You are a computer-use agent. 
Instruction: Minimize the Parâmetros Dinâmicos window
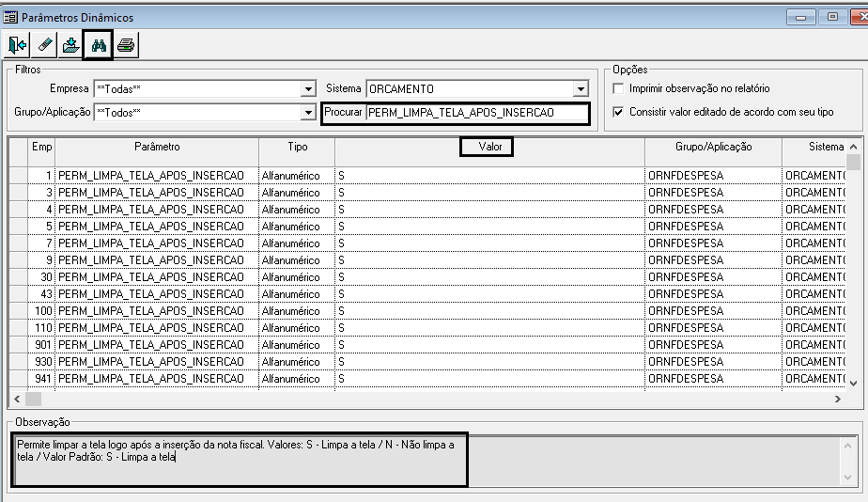[x=800, y=17]
